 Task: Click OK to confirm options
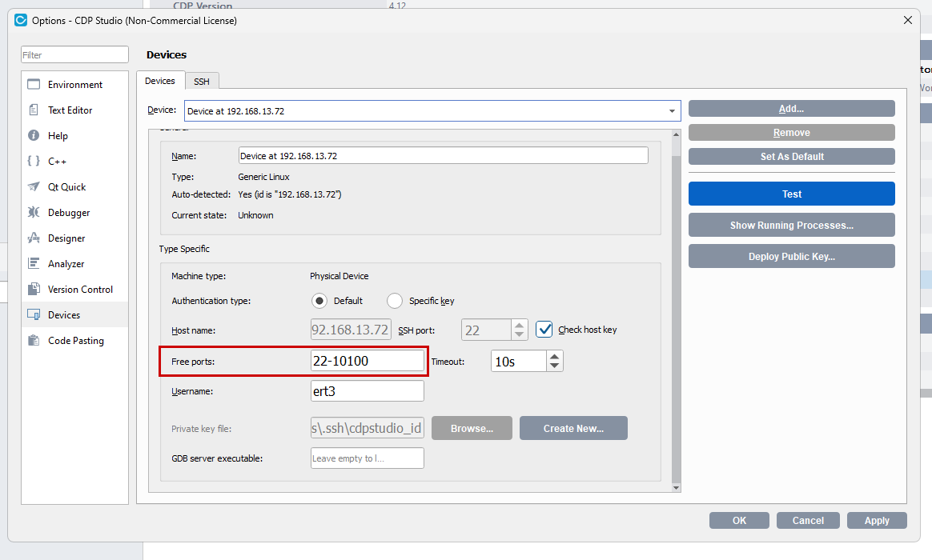tap(739, 520)
